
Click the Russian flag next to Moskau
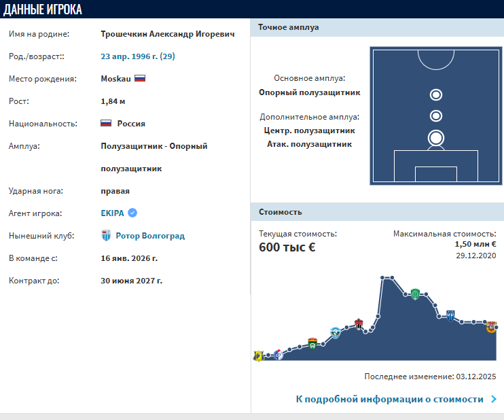140,78
